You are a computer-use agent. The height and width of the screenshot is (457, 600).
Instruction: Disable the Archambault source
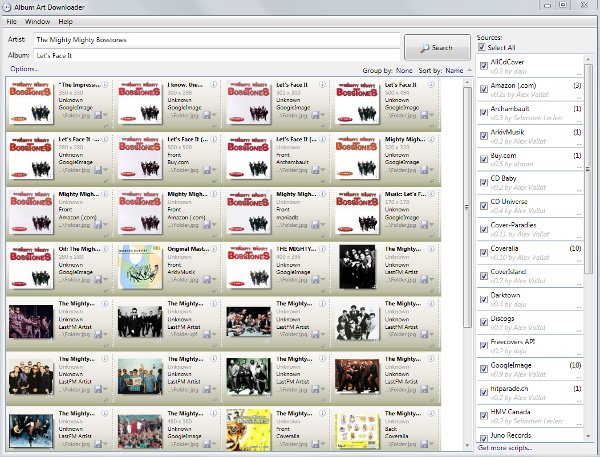484,113
